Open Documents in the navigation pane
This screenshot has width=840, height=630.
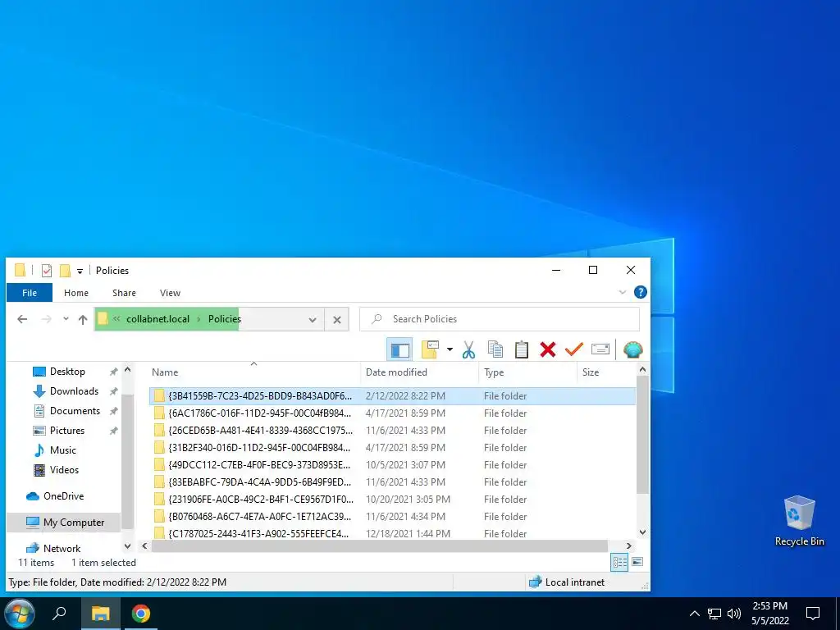coord(75,411)
